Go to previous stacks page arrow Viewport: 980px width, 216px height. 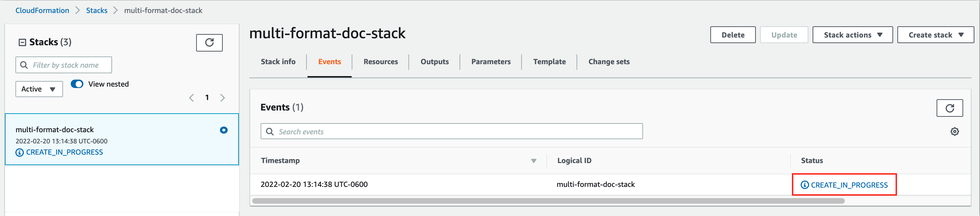tap(191, 98)
